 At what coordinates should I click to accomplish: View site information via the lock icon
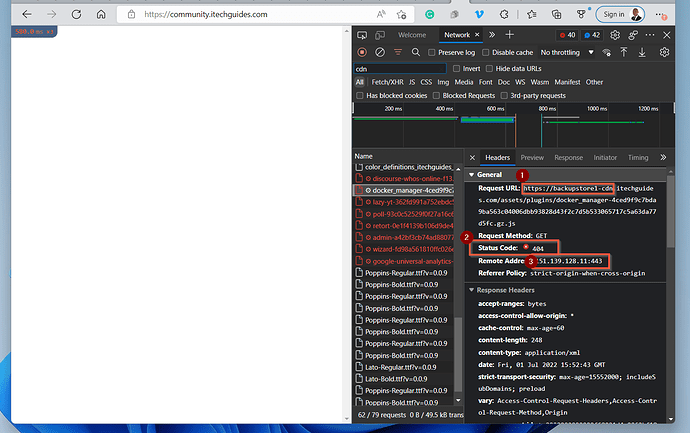click(132, 15)
